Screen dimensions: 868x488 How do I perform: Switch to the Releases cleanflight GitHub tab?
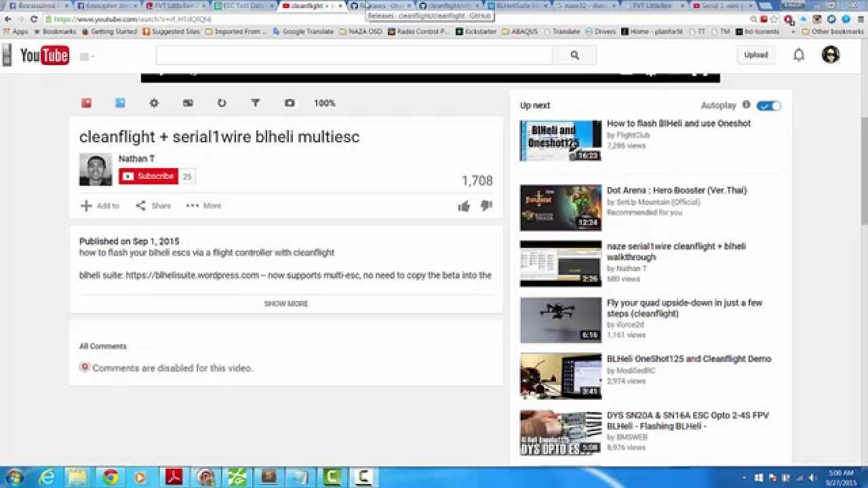[380, 5]
